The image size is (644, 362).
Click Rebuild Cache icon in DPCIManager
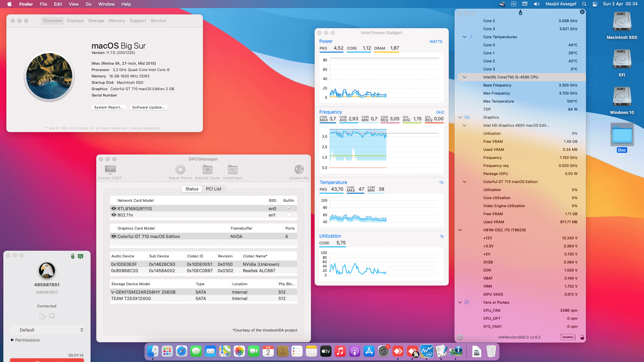208,170
